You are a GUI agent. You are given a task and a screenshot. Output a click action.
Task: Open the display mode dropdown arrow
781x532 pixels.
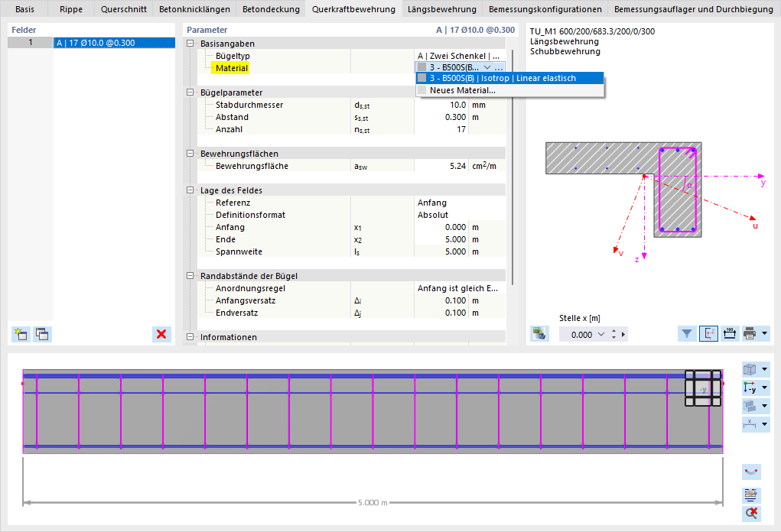pyautogui.click(x=765, y=406)
